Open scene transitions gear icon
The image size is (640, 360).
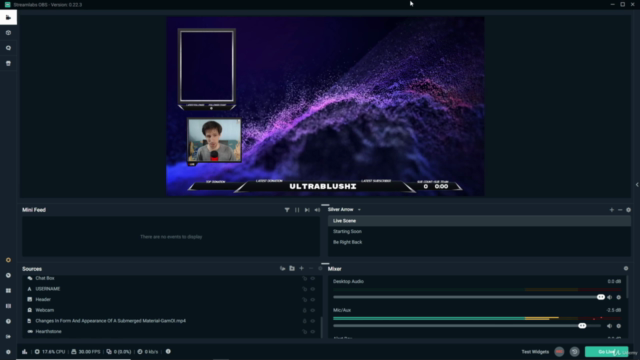(629, 210)
